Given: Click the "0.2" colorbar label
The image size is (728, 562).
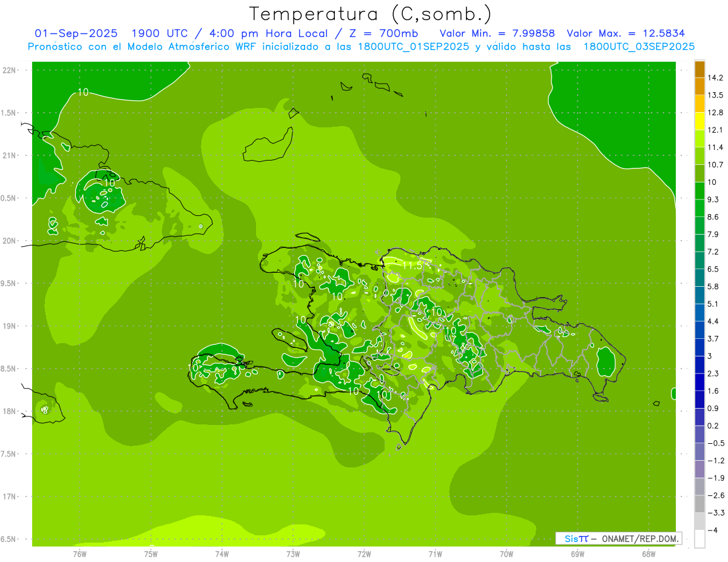Looking at the screenshot, I should click(713, 426).
